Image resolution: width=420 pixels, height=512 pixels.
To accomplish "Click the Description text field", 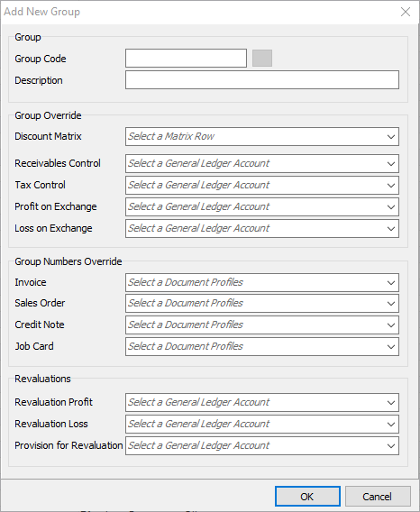I will click(x=262, y=80).
